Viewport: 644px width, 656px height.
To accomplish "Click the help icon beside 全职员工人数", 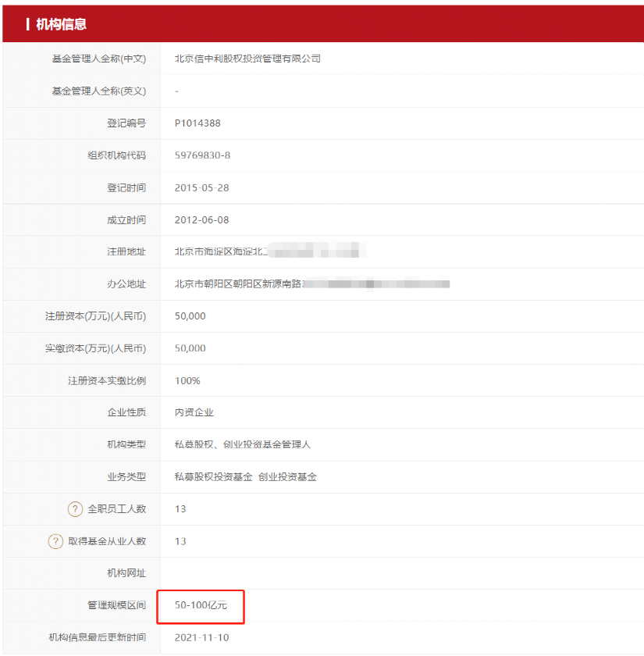I will tap(75, 509).
